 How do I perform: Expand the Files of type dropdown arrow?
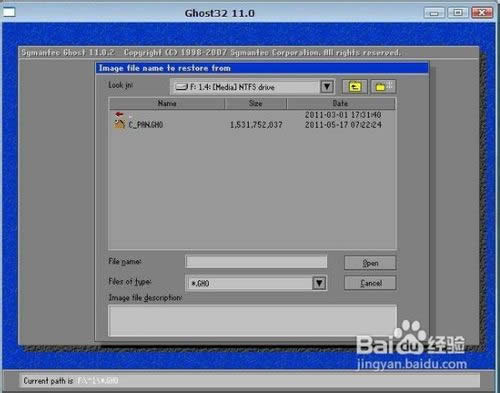pyautogui.click(x=319, y=283)
